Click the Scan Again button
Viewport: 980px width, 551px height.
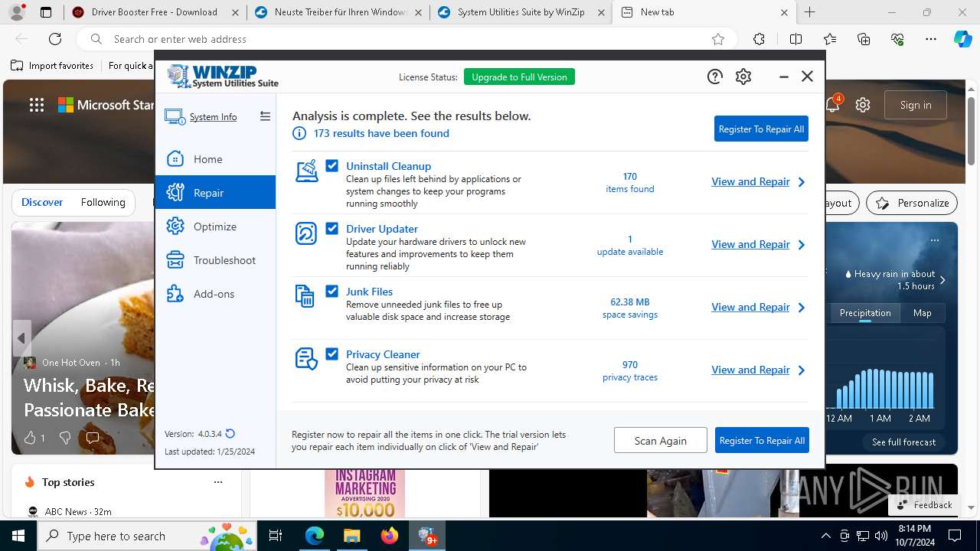tap(660, 440)
